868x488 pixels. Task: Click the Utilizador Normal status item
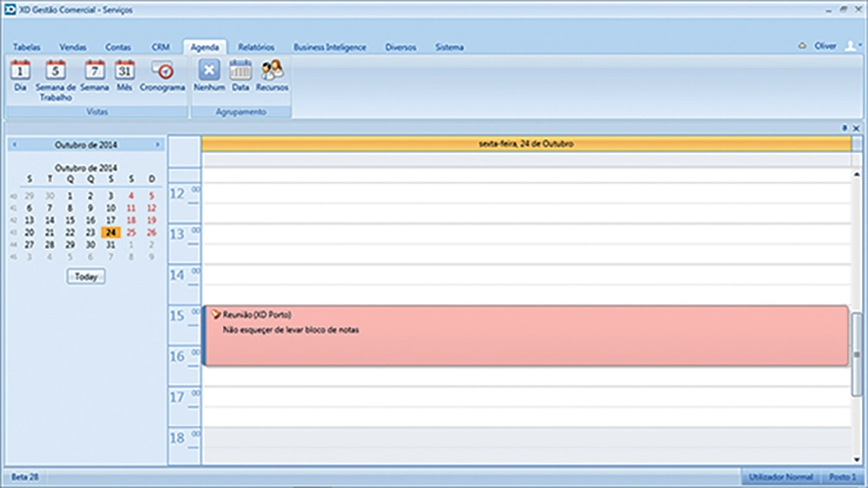(x=781, y=478)
